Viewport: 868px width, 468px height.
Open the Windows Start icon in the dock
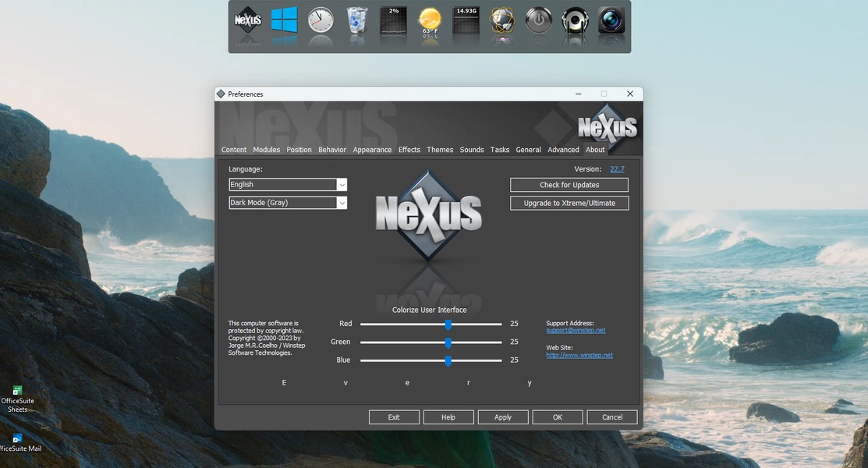[x=285, y=21]
